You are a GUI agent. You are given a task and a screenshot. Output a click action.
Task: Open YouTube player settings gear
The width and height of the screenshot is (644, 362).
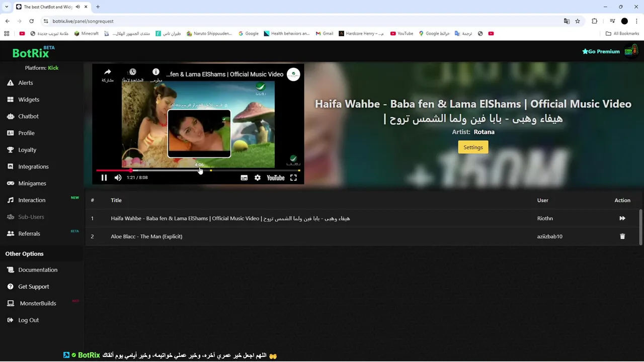(258, 177)
